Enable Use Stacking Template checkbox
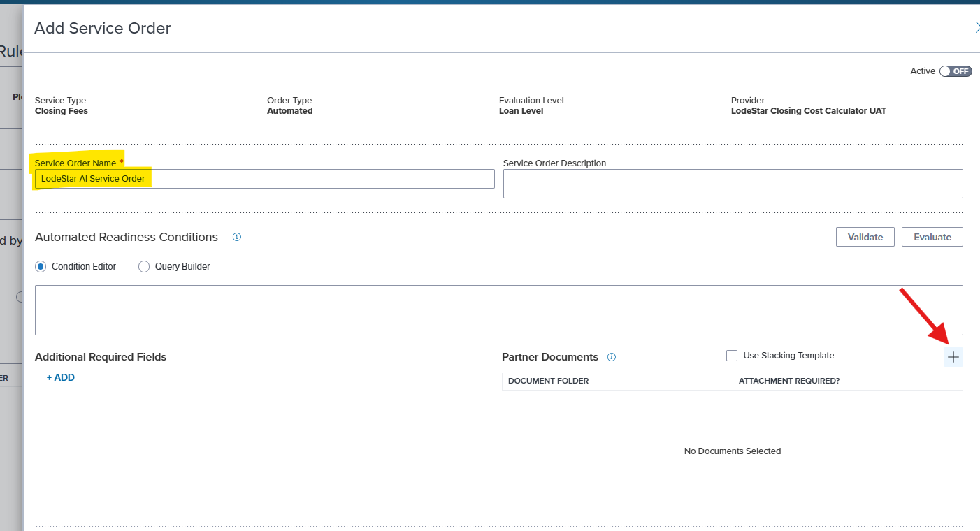 point(732,356)
